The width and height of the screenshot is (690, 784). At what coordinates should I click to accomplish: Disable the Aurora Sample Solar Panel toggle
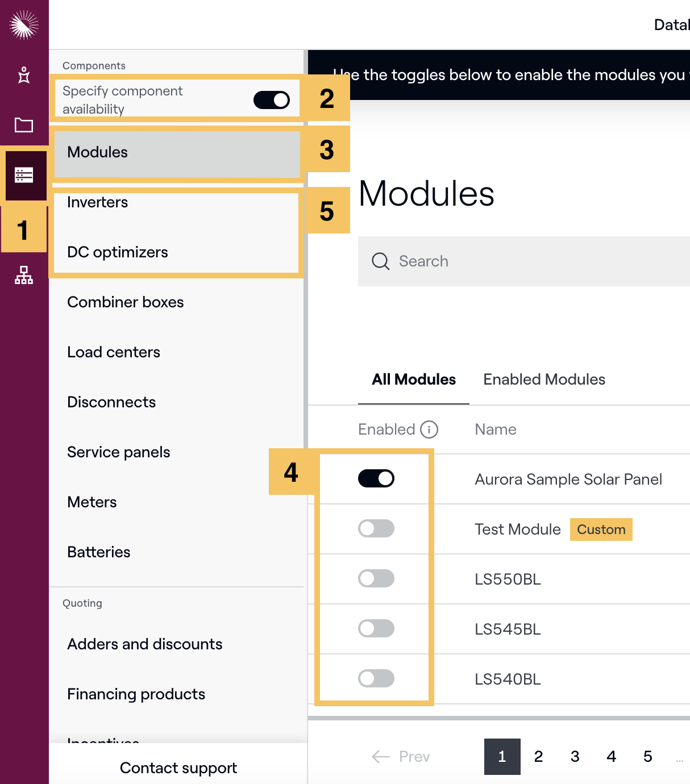[376, 478]
